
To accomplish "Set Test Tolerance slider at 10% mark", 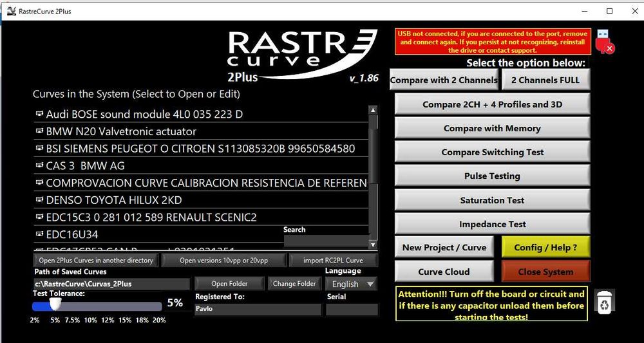I will point(90,306).
